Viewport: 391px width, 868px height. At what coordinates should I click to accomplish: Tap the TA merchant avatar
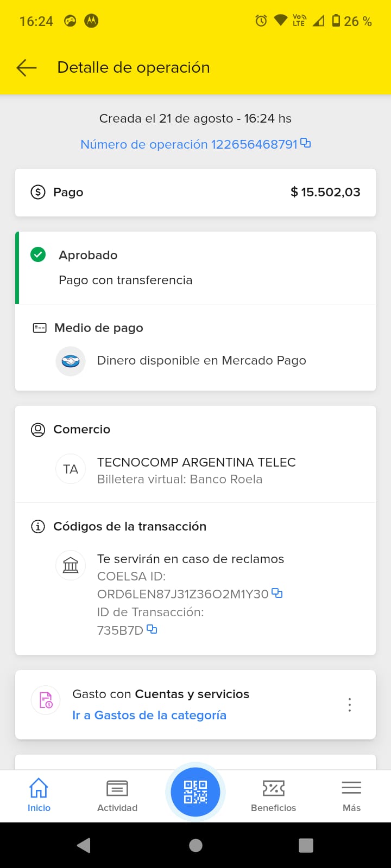pyautogui.click(x=71, y=469)
